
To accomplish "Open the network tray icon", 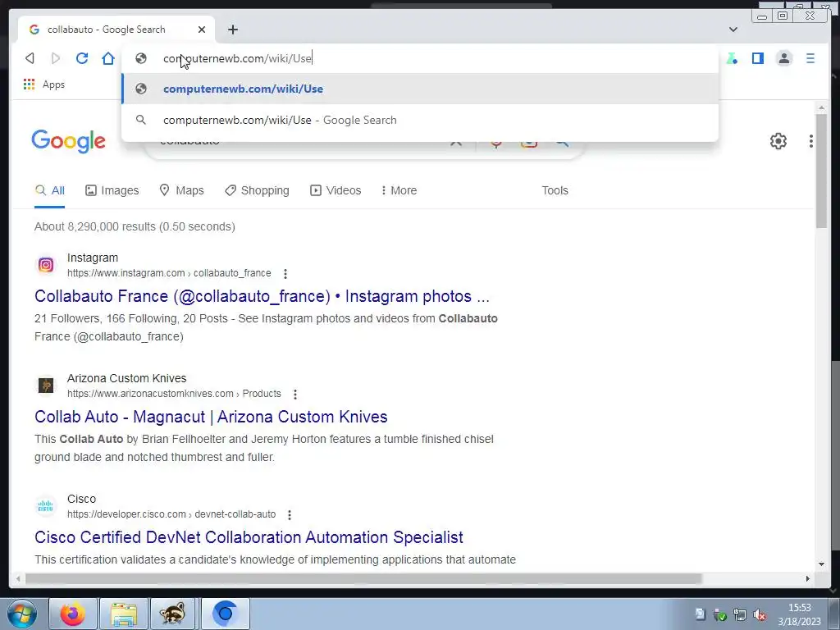I will point(740,615).
